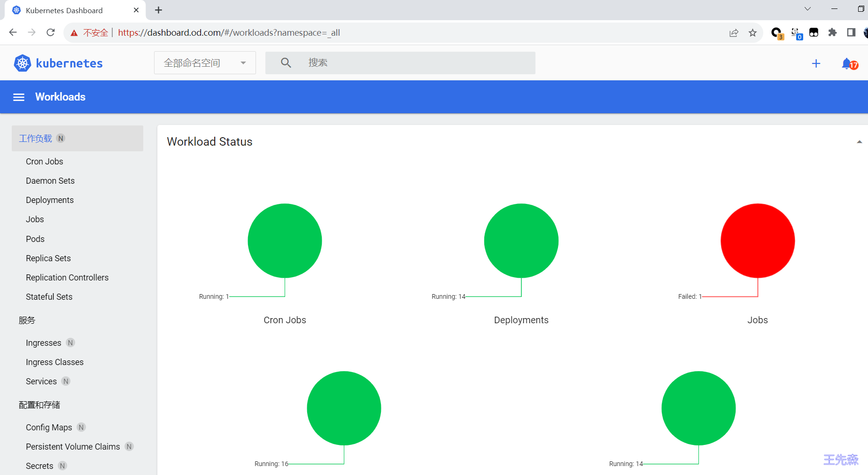Open the notifications bell
Image resolution: width=868 pixels, height=475 pixels.
(x=847, y=63)
